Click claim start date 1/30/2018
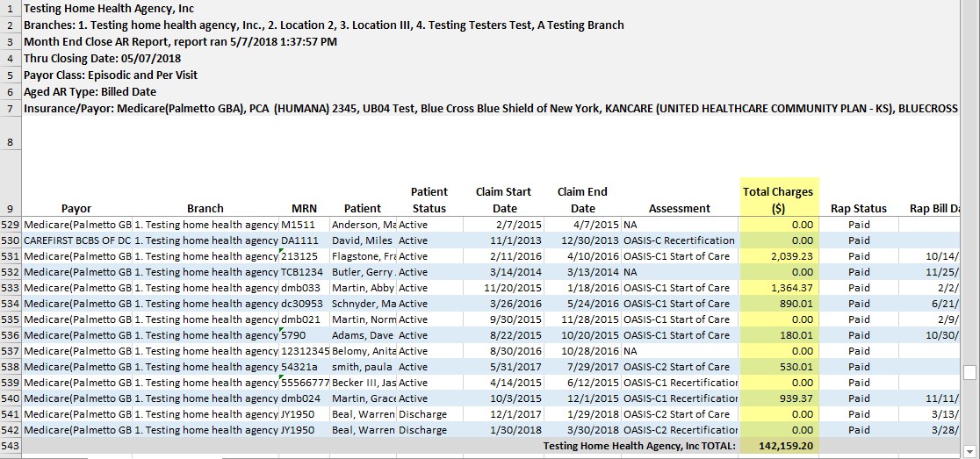This screenshot has height=459, width=980. 503,430
